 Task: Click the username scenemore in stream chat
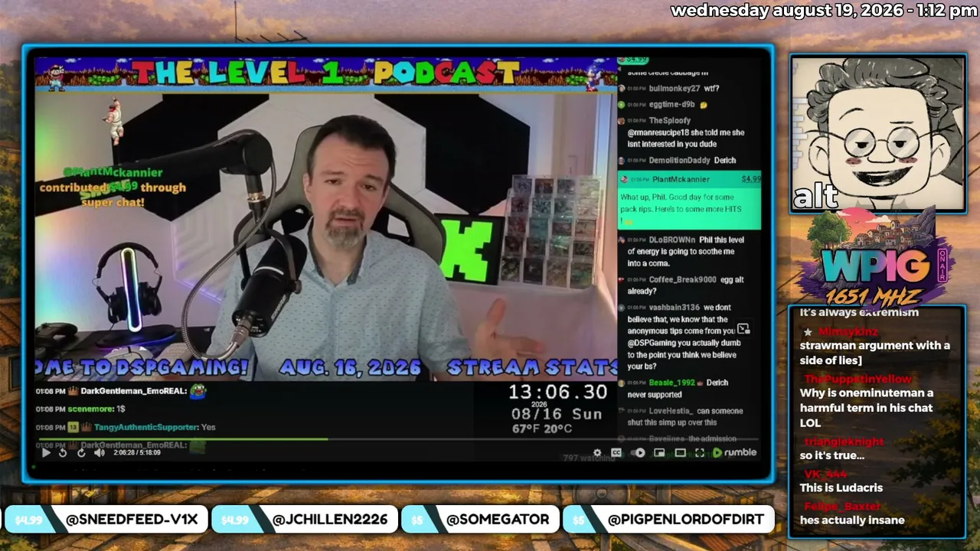91,409
